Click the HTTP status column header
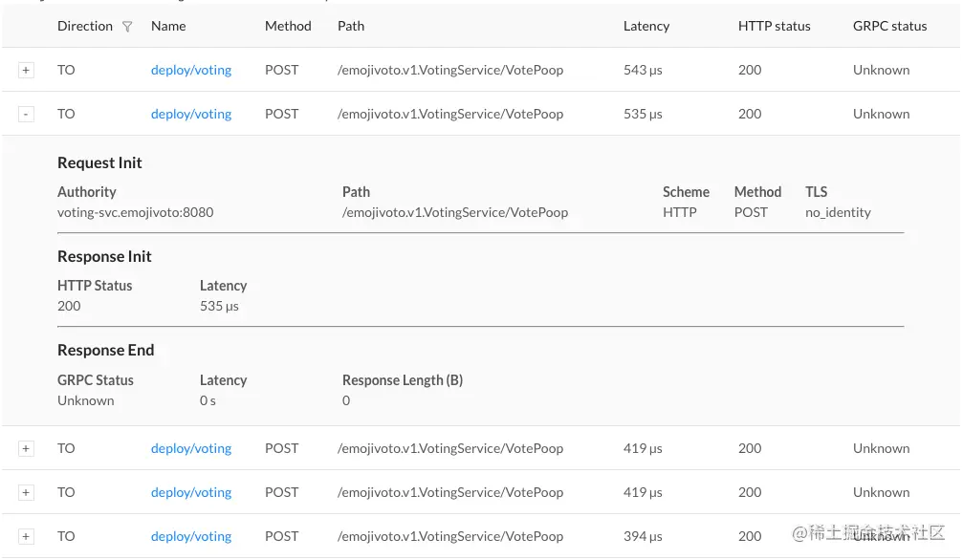The height and width of the screenshot is (560, 963). (x=774, y=26)
